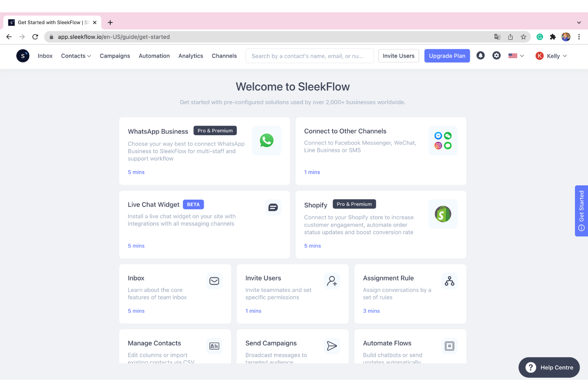This screenshot has width=588, height=392.
Task: Expand the Contacts dropdown menu
Action: click(76, 56)
